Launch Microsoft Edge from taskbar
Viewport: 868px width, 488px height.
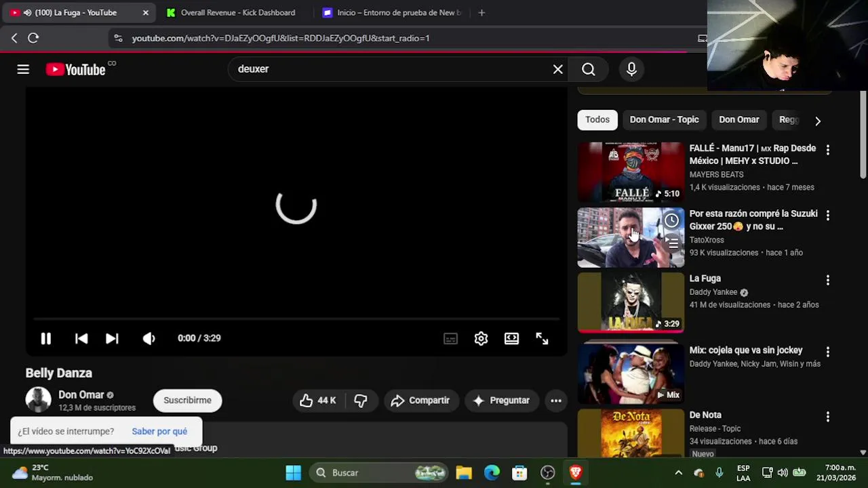pyautogui.click(x=492, y=472)
